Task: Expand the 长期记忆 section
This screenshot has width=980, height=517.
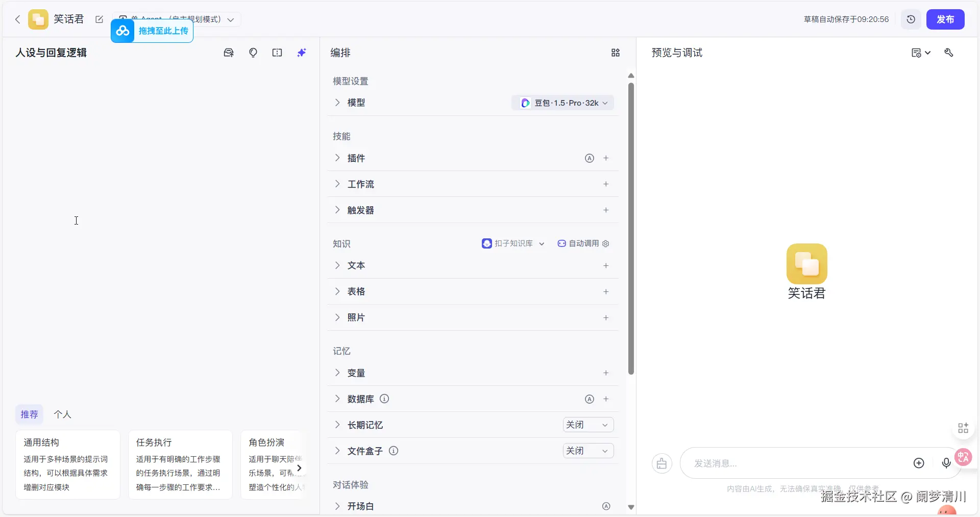Action: (x=337, y=425)
